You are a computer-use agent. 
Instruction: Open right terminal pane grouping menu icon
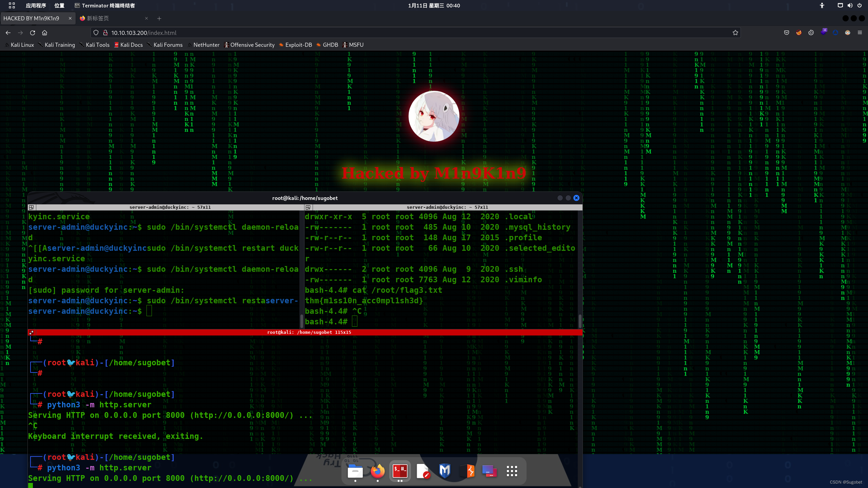[x=308, y=207]
